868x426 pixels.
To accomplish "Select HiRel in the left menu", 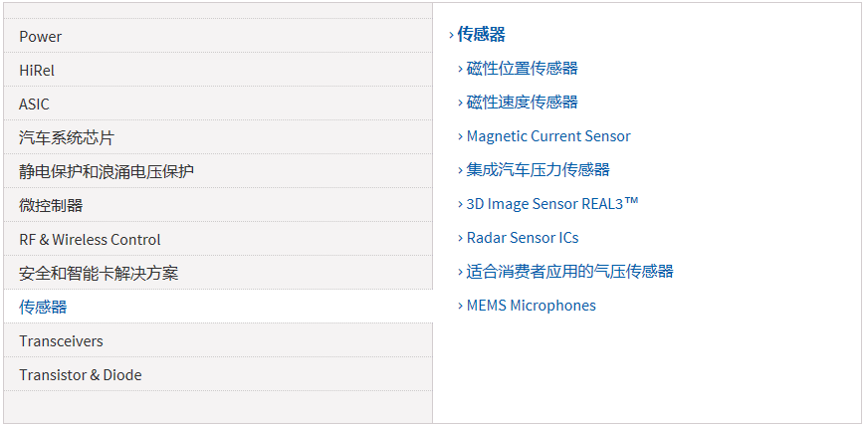I will tap(37, 71).
